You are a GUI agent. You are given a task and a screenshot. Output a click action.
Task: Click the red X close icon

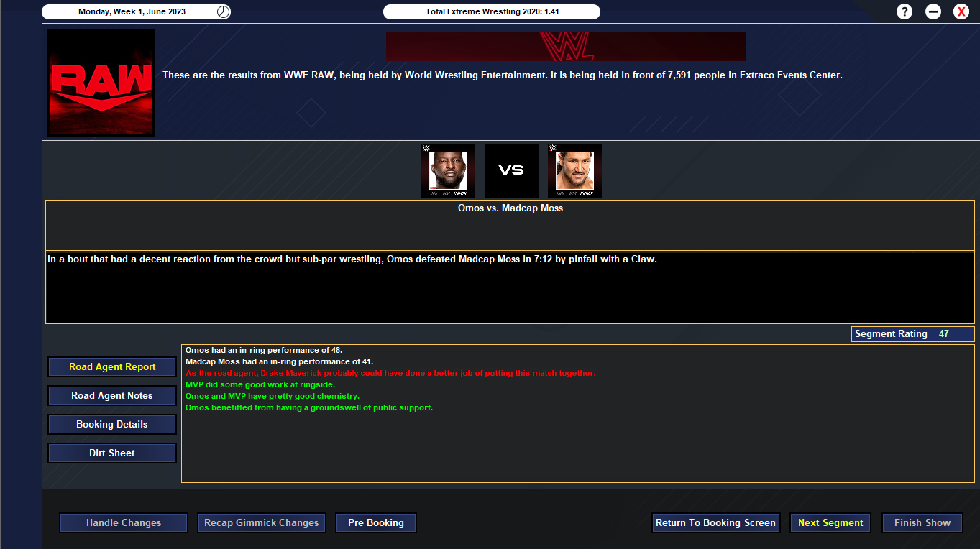click(x=961, y=11)
